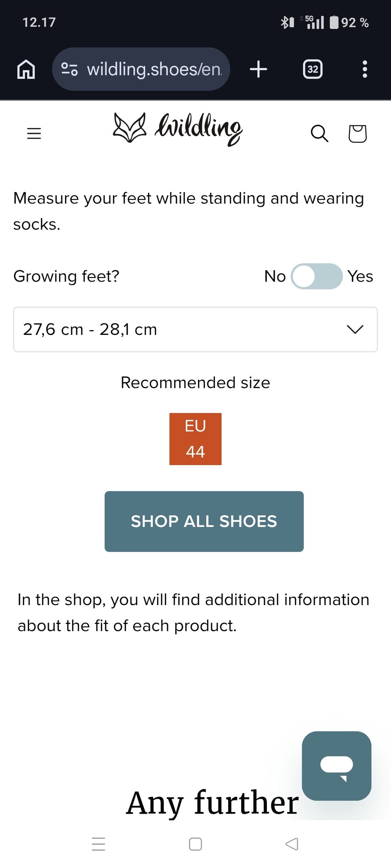Open a new browser tab
The height and width of the screenshot is (868, 391).
pos(258,69)
